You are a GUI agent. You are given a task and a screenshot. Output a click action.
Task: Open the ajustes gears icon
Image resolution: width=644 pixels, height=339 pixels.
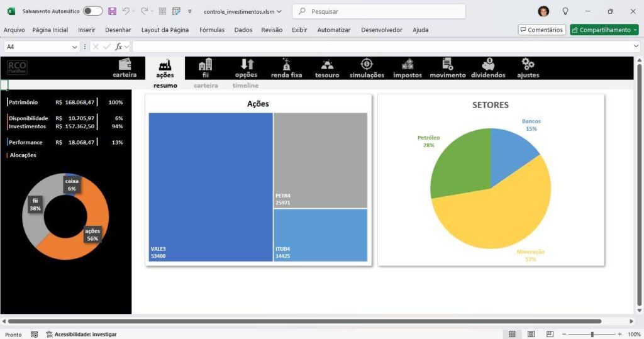528,64
